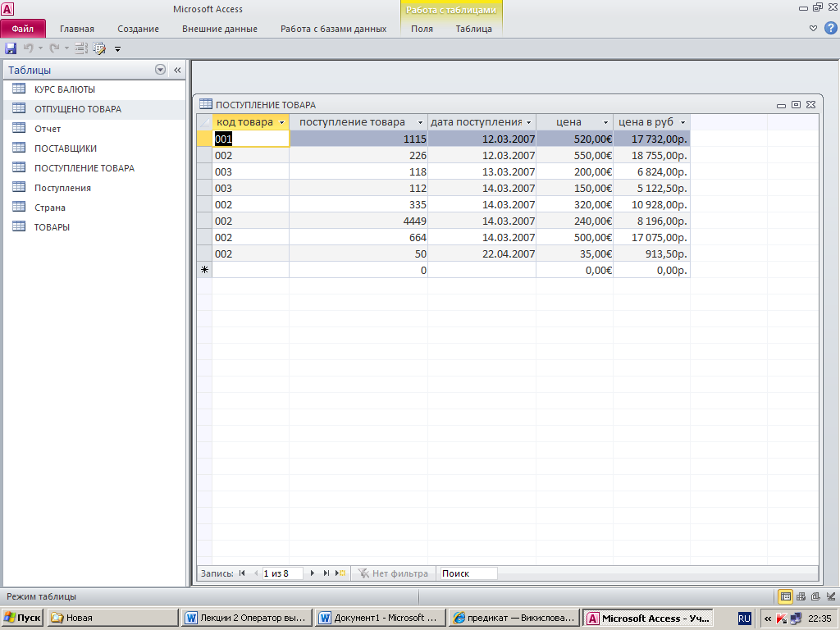Click the grayed list icon beside Redo
840x630 pixels.
[x=81, y=48]
